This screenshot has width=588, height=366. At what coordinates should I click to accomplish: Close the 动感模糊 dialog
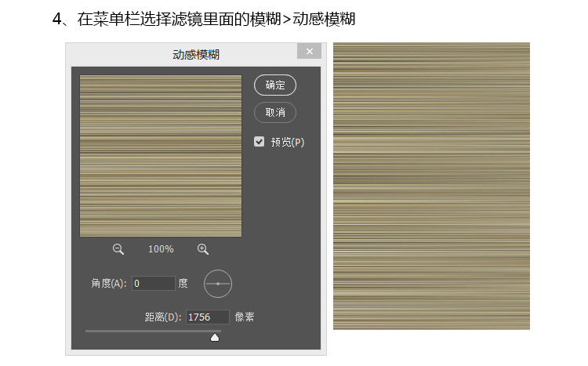tap(310, 51)
